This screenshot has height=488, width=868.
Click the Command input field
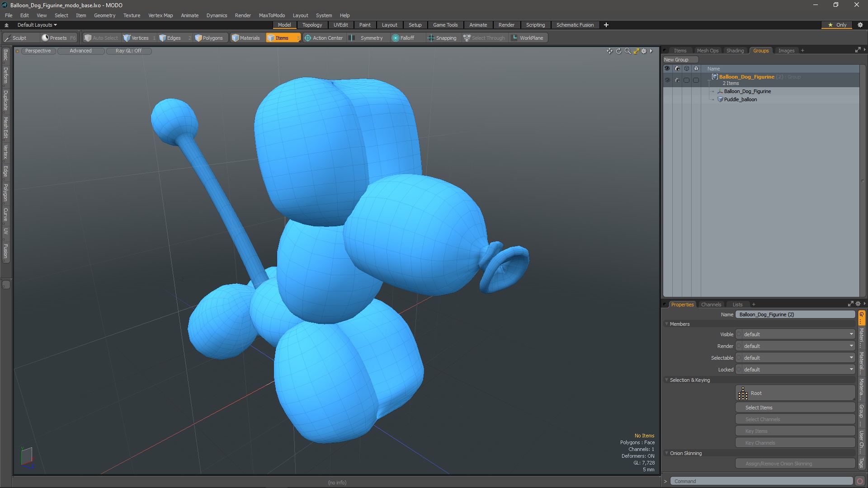761,481
